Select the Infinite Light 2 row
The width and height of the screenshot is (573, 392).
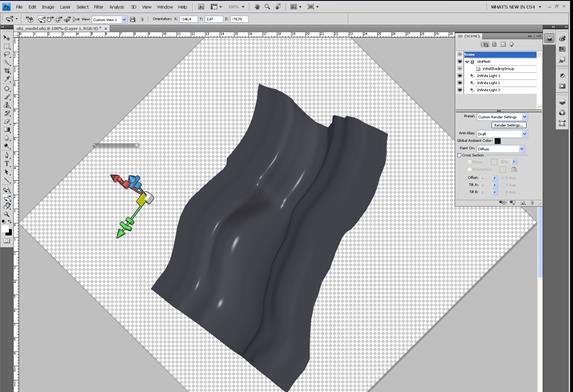point(500,83)
